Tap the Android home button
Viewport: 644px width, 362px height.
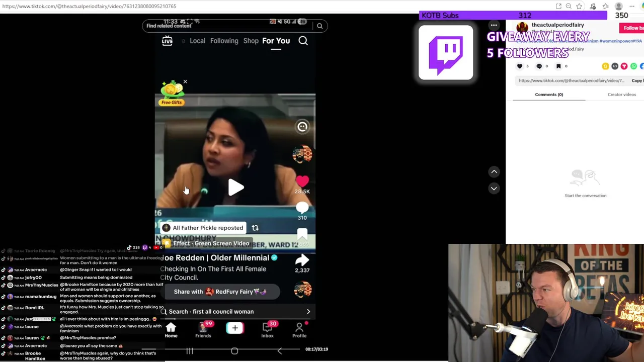click(234, 351)
